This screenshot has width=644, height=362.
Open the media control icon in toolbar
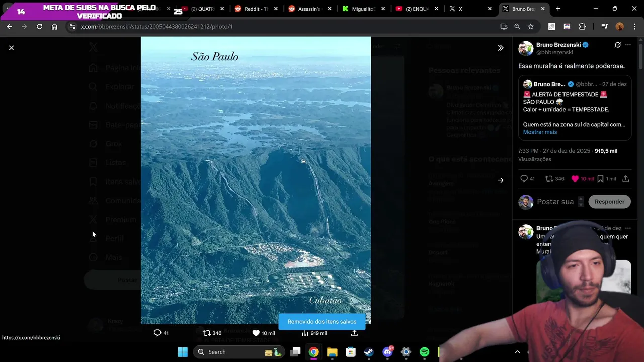(604, 26)
